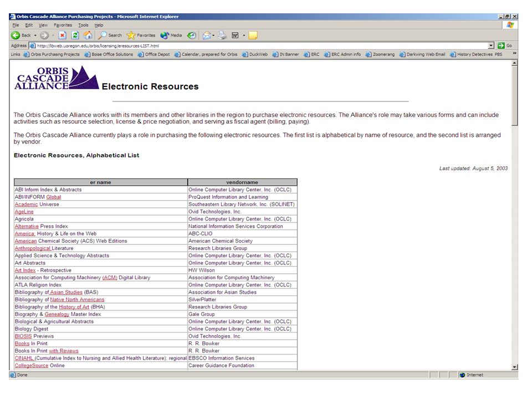Refresh the page with Refresh icon
Viewport: 532px width, 399px height.
point(75,35)
